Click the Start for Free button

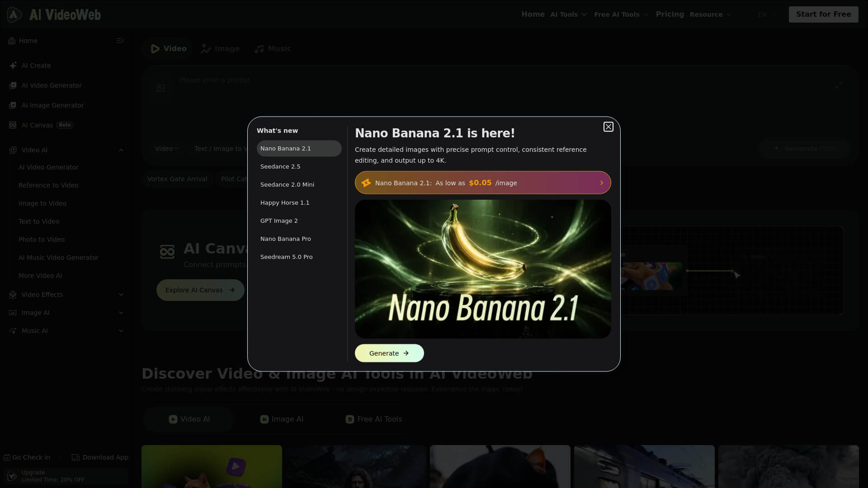click(823, 14)
